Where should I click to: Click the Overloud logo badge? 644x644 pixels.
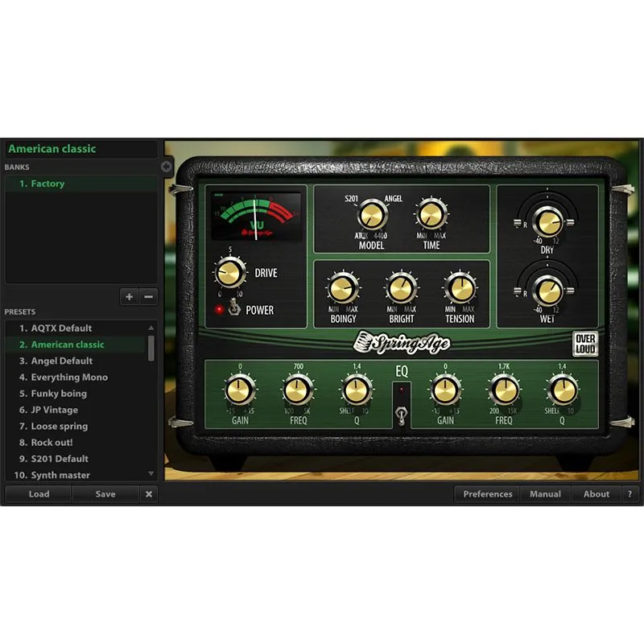pyautogui.click(x=585, y=344)
